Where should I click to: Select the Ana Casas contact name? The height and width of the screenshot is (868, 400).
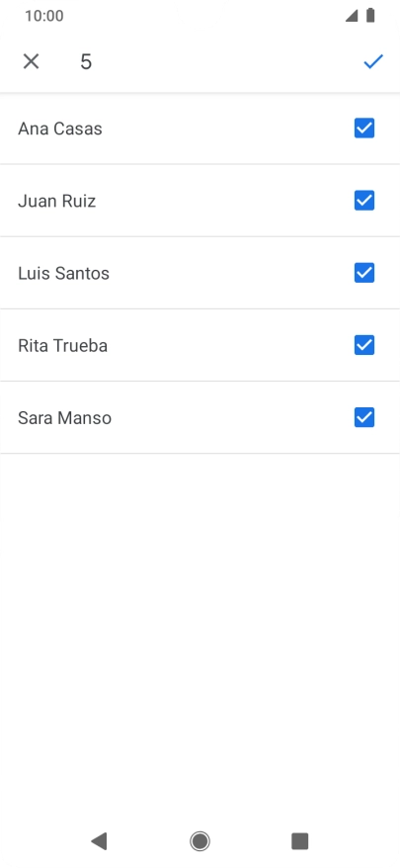[x=59, y=129]
